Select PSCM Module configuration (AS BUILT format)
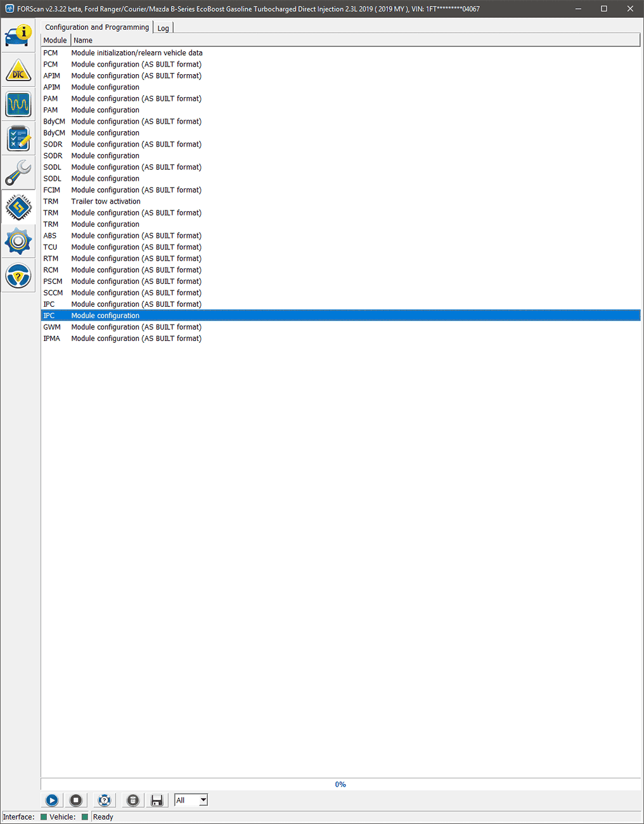 click(x=341, y=281)
